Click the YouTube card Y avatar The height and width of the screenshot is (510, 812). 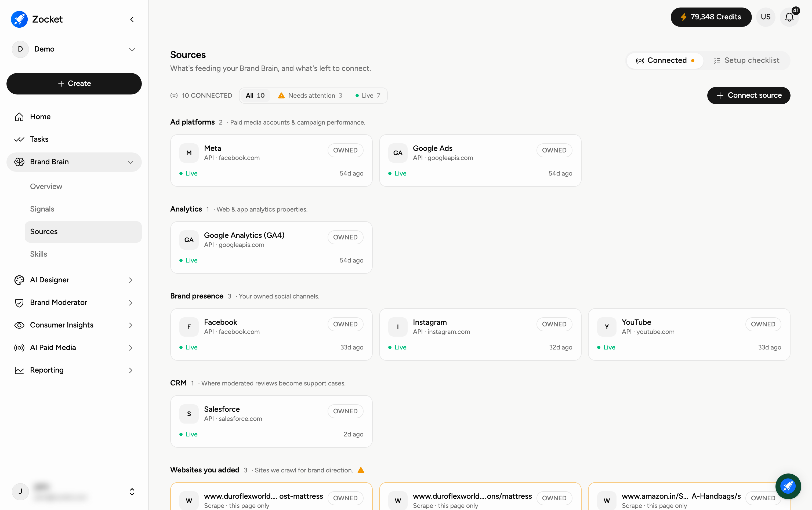coord(607,327)
